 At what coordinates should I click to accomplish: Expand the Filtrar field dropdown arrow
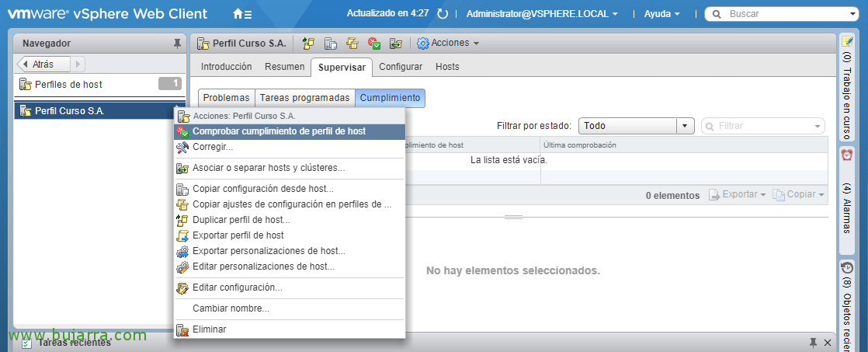click(x=818, y=127)
